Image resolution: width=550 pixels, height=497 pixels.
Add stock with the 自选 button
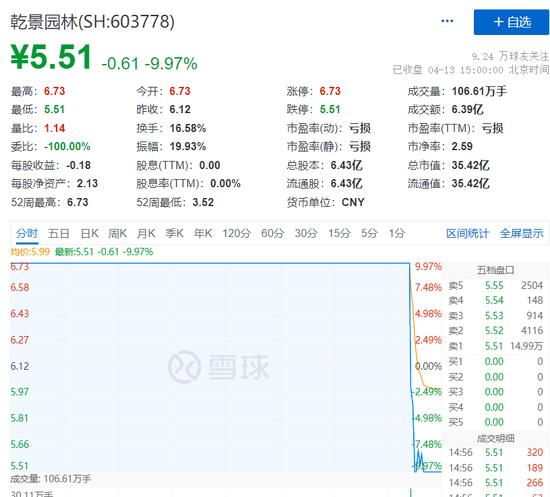pos(511,22)
